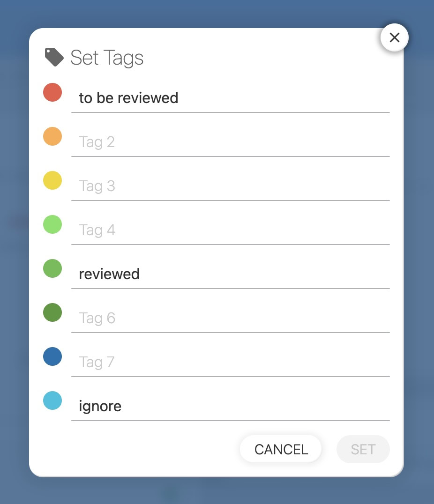Click the medium green circle beside reviewed

coord(52,268)
